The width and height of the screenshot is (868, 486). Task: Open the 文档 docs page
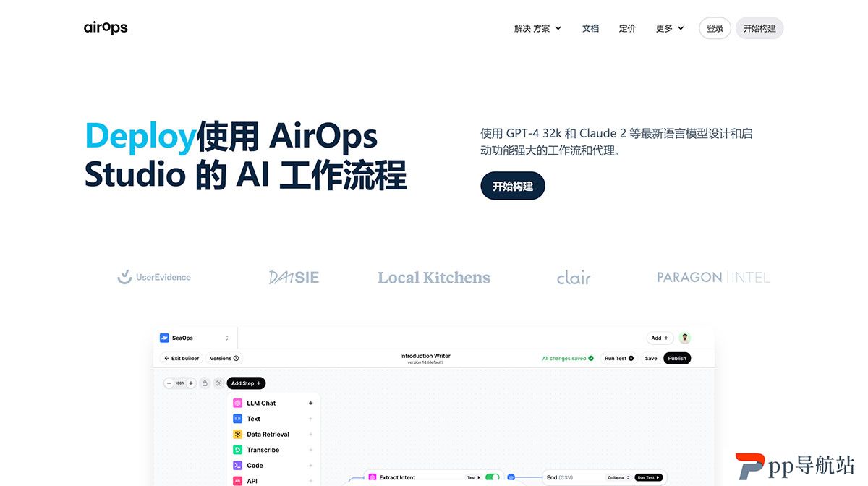[590, 28]
